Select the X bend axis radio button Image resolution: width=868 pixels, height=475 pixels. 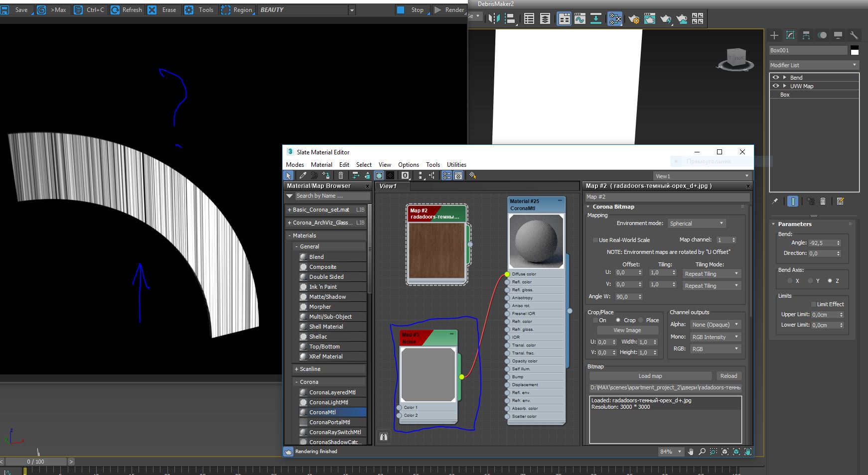coord(790,281)
